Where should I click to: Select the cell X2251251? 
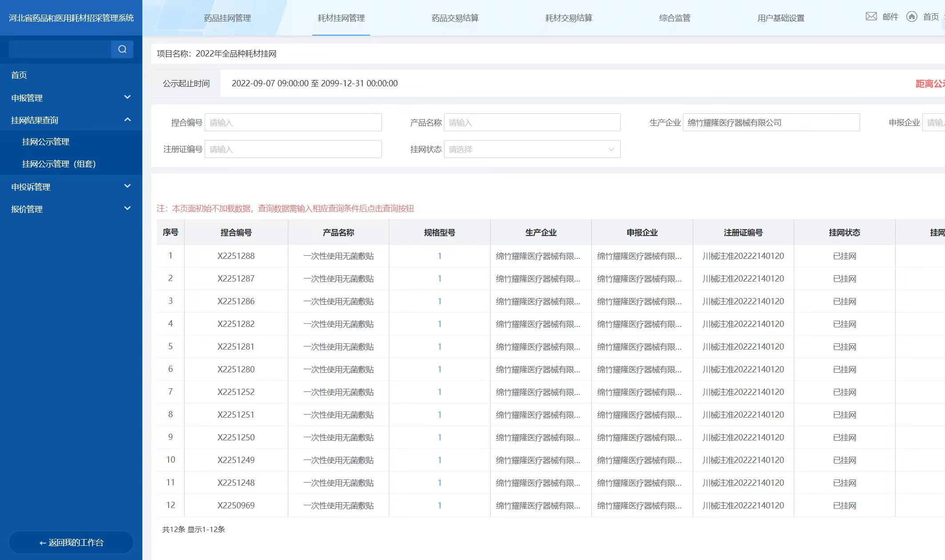[236, 415]
